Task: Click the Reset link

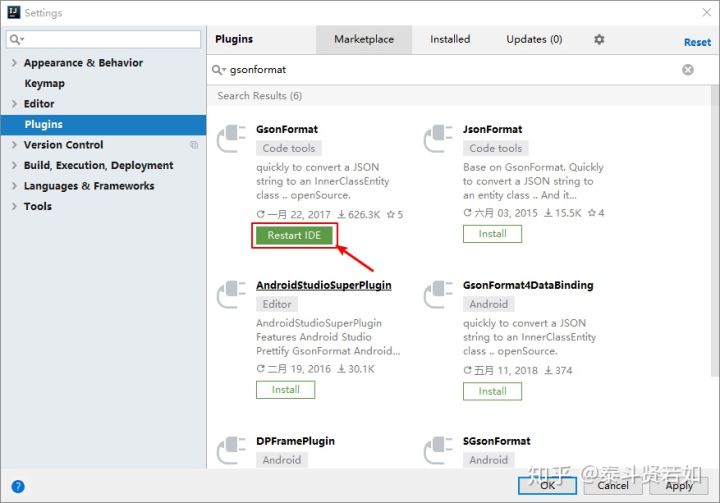Action: [697, 42]
